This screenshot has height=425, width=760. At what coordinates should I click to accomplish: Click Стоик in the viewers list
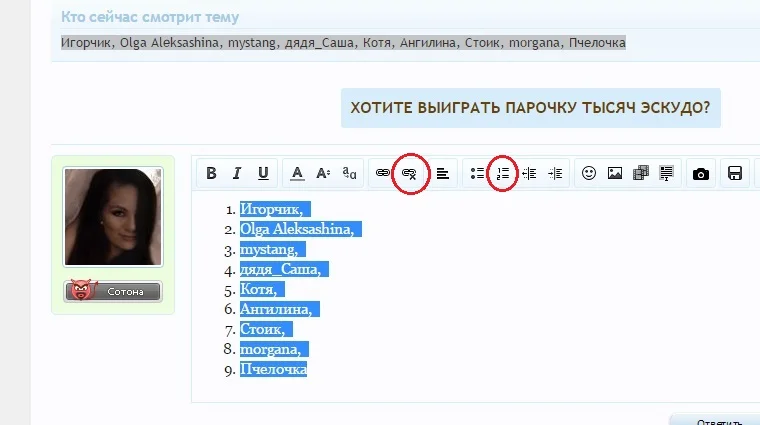pyautogui.click(x=483, y=43)
